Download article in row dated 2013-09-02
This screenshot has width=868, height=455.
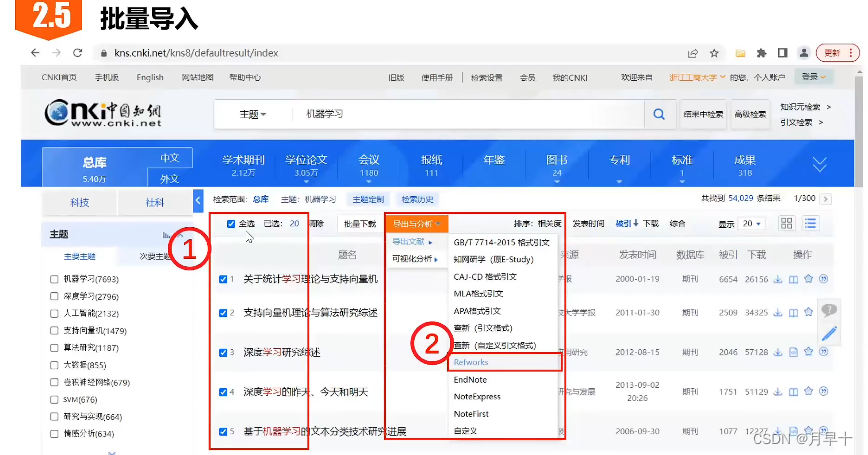pos(778,391)
